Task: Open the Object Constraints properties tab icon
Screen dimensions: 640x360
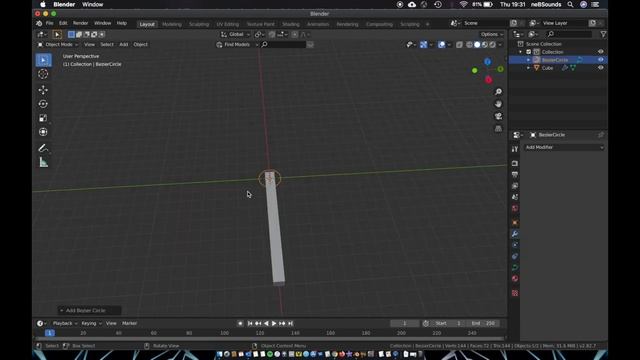Action: click(515, 256)
